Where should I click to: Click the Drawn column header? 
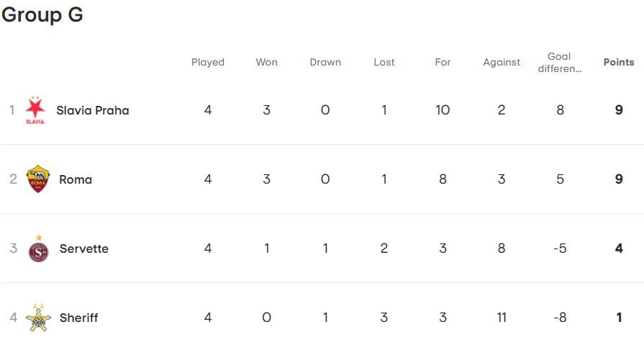[325, 62]
